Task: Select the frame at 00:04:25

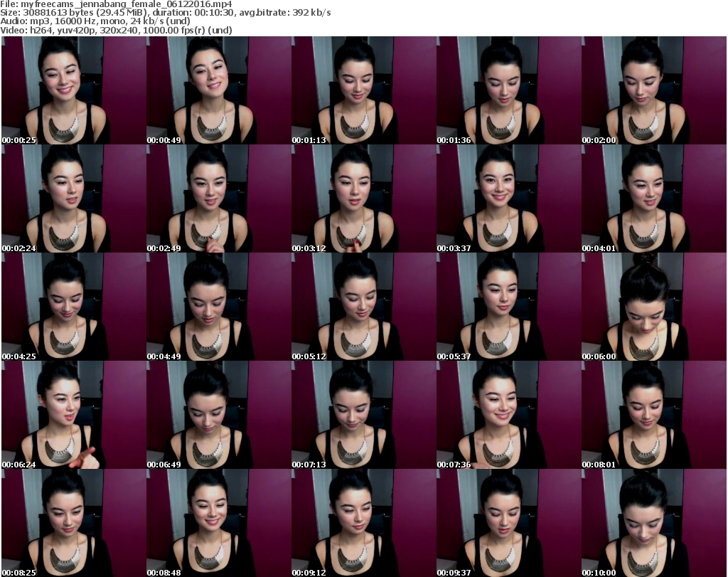Action: click(x=73, y=307)
